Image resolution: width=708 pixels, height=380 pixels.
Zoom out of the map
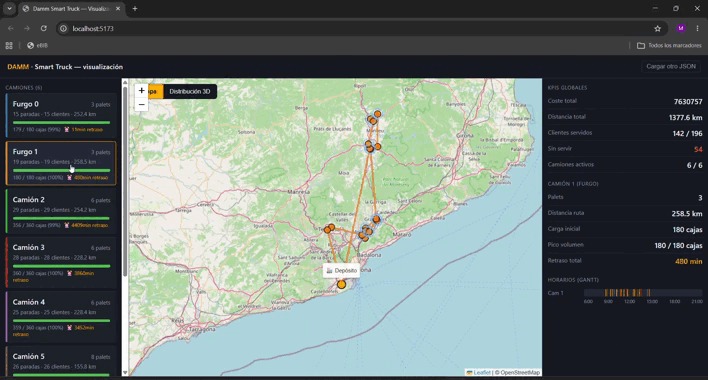click(141, 104)
